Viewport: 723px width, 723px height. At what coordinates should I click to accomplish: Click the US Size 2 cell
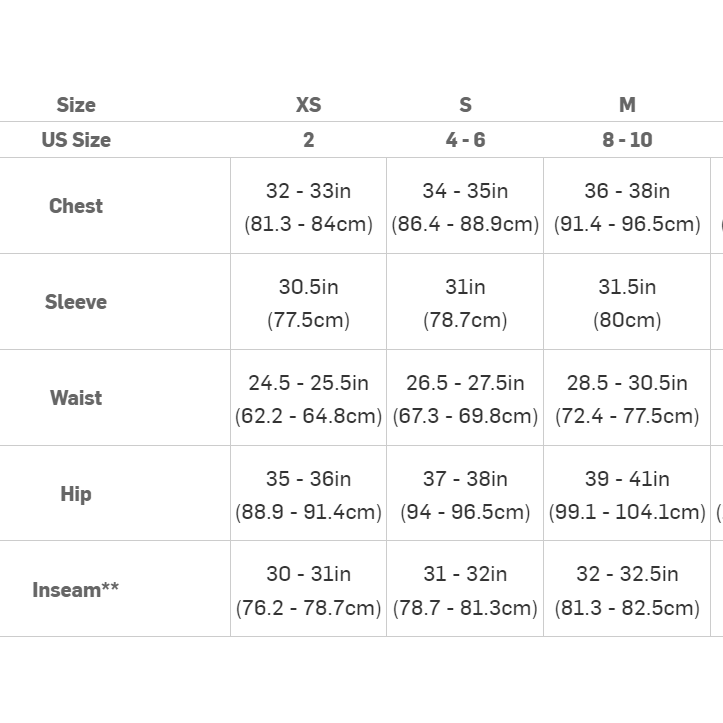pos(308,140)
